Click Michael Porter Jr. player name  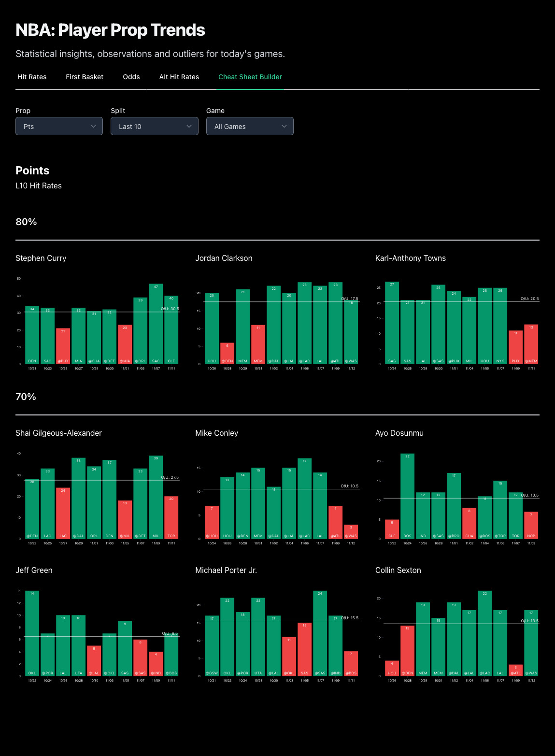pyautogui.click(x=226, y=570)
